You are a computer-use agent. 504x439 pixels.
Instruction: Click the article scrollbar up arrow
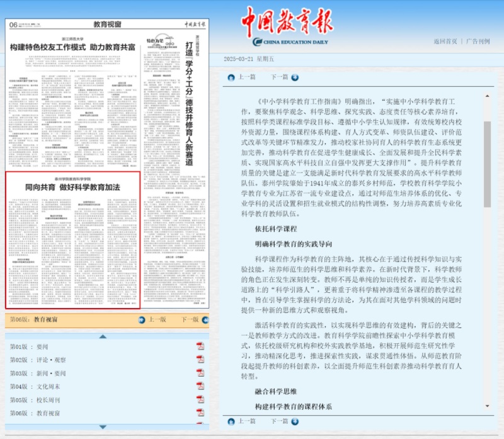(x=487, y=96)
